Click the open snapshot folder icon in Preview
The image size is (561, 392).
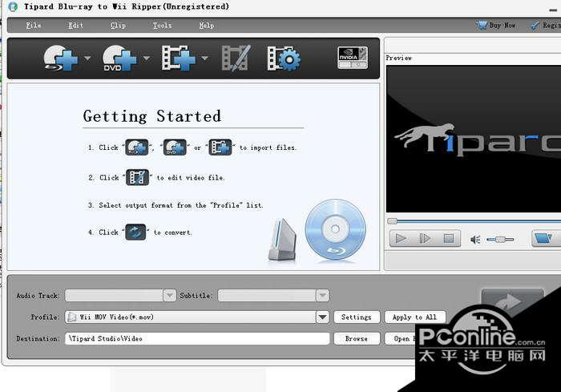544,238
